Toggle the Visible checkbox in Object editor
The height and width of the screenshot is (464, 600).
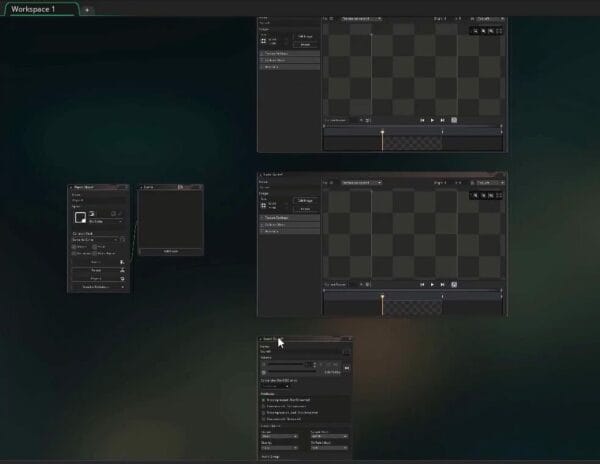coord(74,247)
